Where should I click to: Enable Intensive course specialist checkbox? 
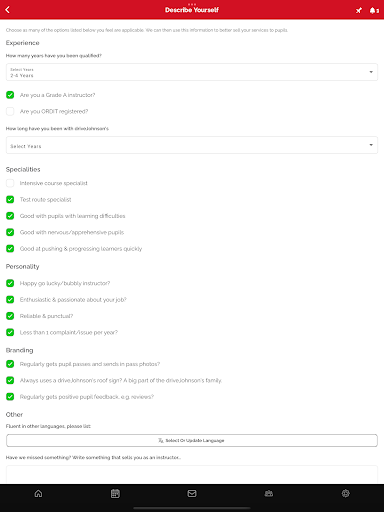point(10,183)
